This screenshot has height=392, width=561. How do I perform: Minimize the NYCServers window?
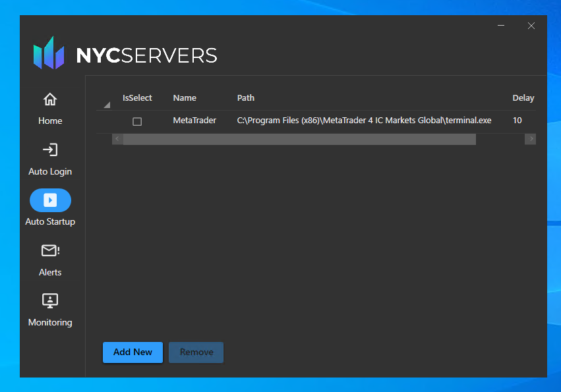(x=501, y=26)
